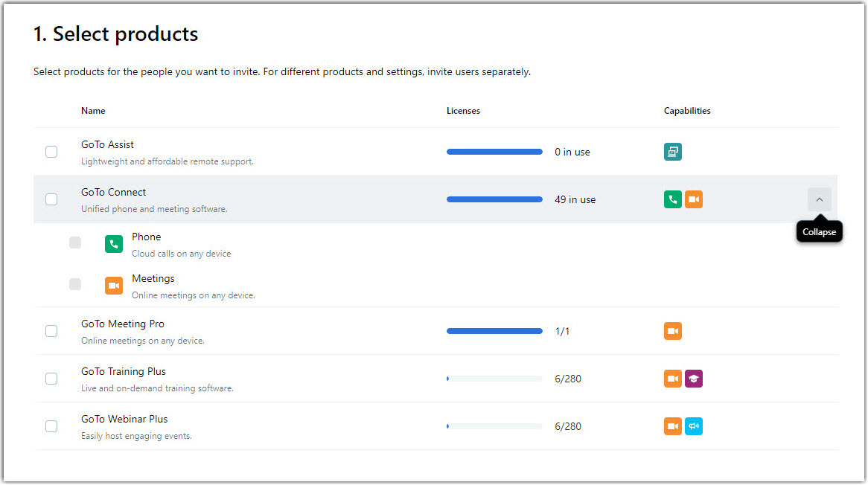Click the purple graduation cap icon for GoTo Training Plus
868x485 pixels.
[694, 378]
